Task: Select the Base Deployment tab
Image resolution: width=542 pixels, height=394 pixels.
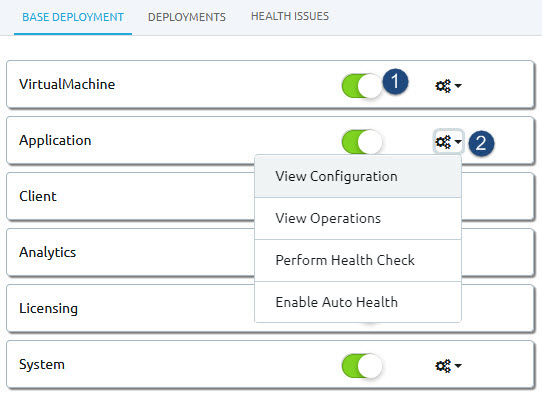Action: click(73, 17)
